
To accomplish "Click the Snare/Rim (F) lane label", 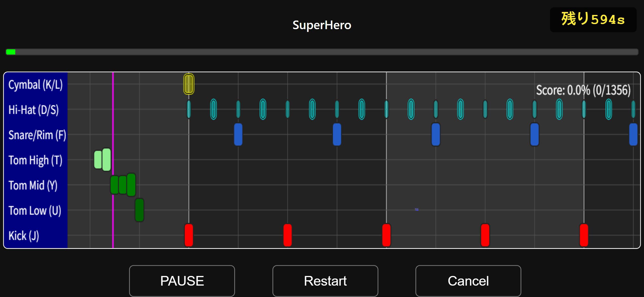I will (x=37, y=135).
